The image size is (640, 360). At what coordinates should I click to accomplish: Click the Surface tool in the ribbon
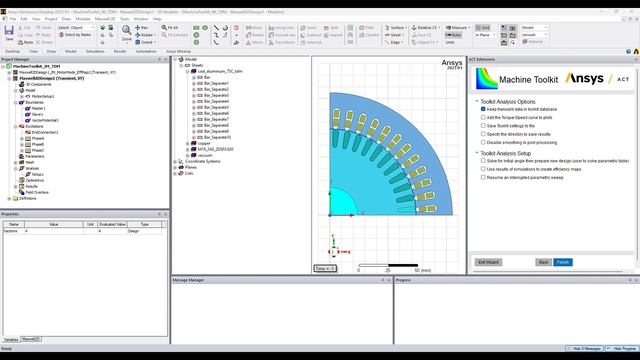[396, 28]
